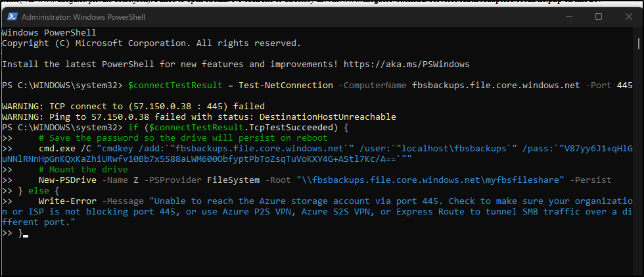The width and height of the screenshot is (644, 277).
Task: Click the Write-Error cmdlet name
Action: [x=67, y=201]
